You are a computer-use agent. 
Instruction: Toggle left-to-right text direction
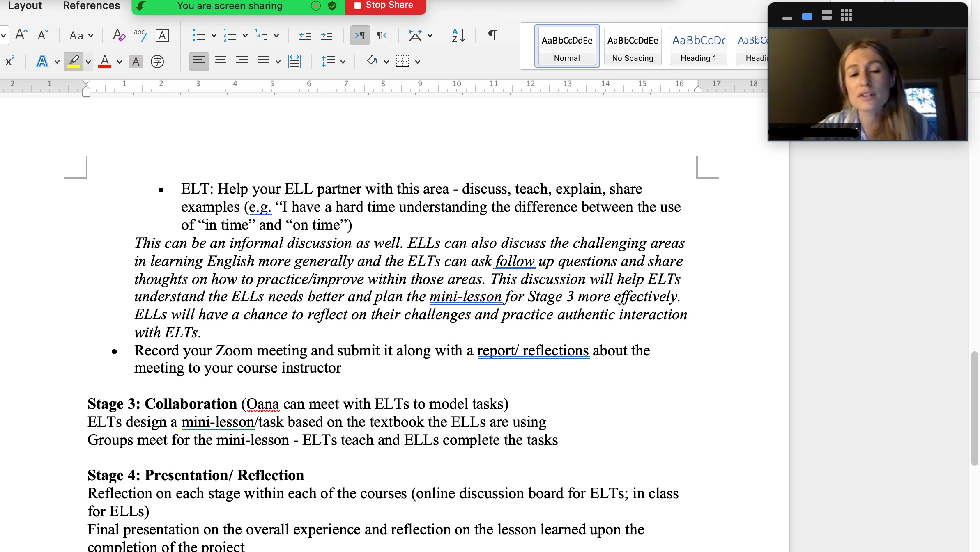click(x=360, y=35)
